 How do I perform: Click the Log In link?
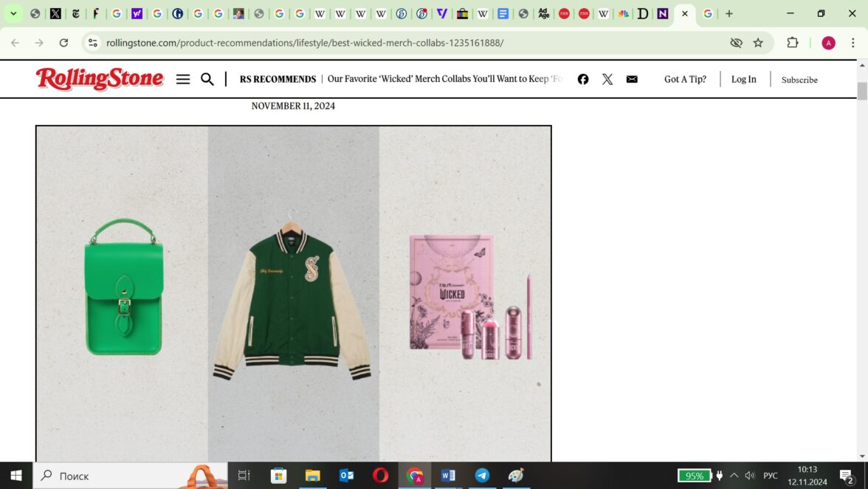(x=743, y=79)
